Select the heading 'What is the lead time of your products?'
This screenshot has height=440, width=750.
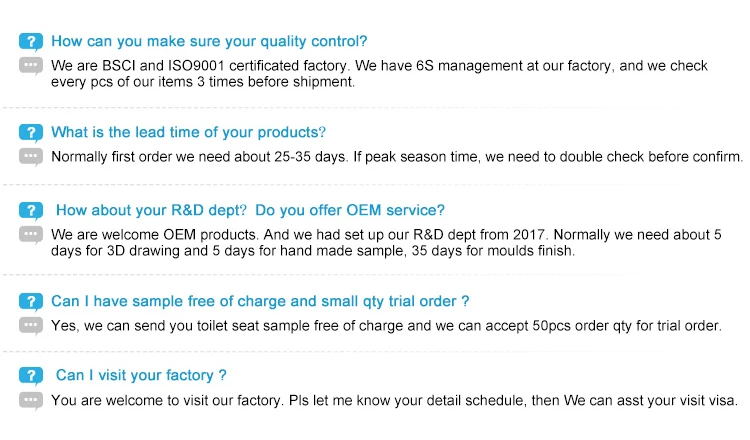click(188, 132)
